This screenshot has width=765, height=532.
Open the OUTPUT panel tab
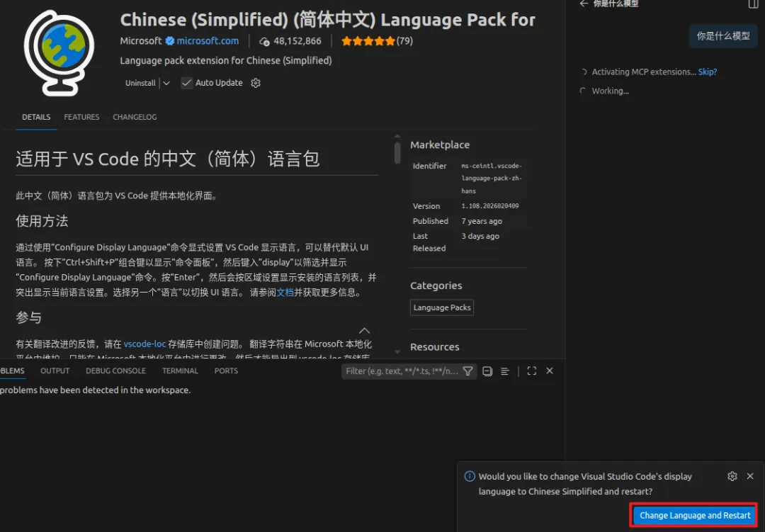click(x=55, y=371)
